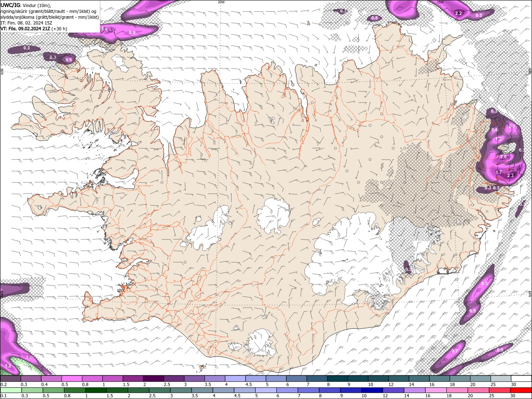This screenshot has height=399, width=532.
Task: Click 'VT: Fös. 09.02.2024 21Z (+30 h)' line
Action: 34,29
